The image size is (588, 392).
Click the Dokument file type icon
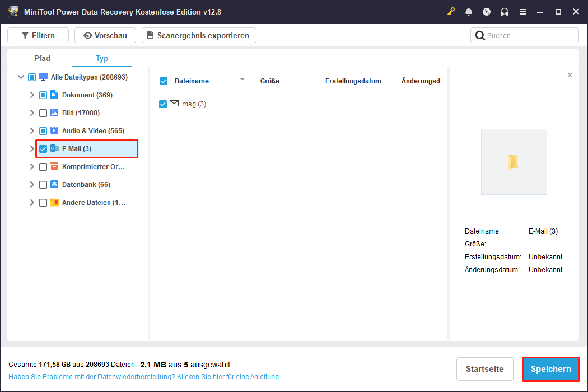tap(54, 95)
